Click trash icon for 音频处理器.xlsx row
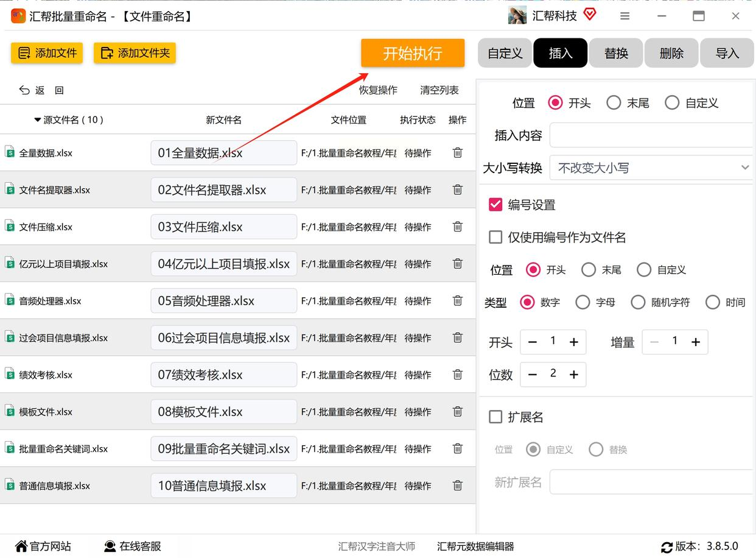The height and width of the screenshot is (558, 756). 458,300
